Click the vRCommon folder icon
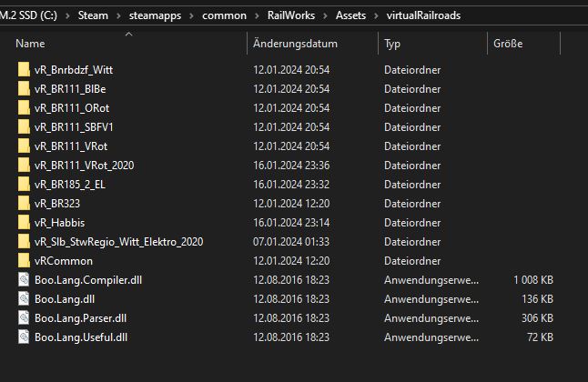 pyautogui.click(x=24, y=261)
